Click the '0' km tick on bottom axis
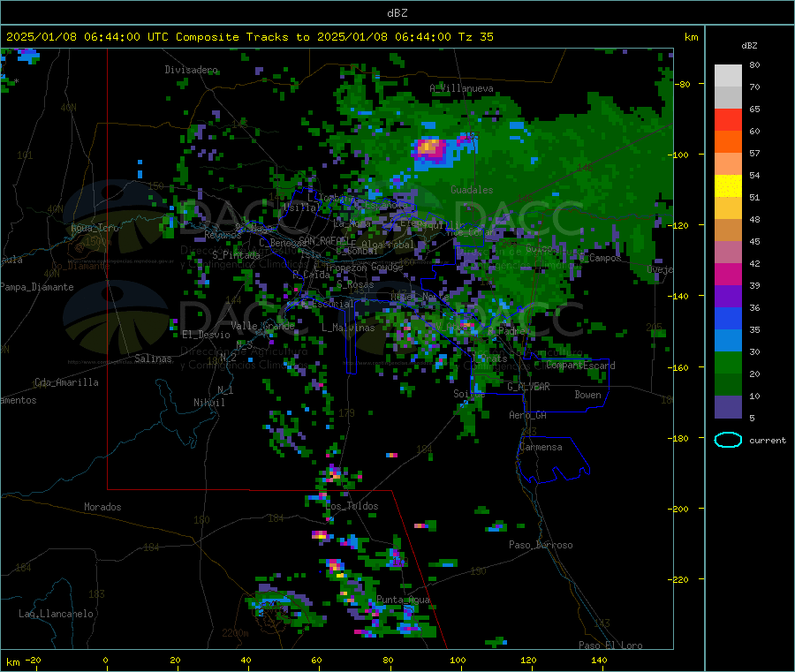Viewport: 795px width, 672px height. [105, 660]
